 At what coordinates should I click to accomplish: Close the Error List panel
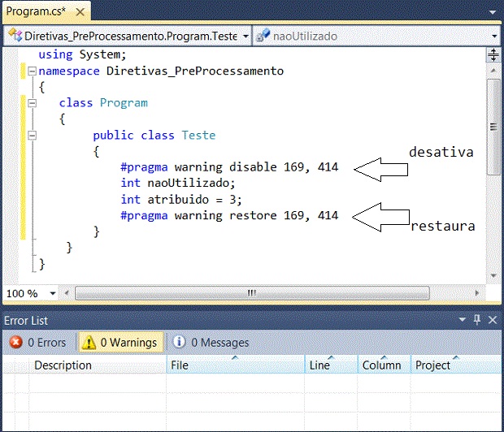click(x=493, y=320)
